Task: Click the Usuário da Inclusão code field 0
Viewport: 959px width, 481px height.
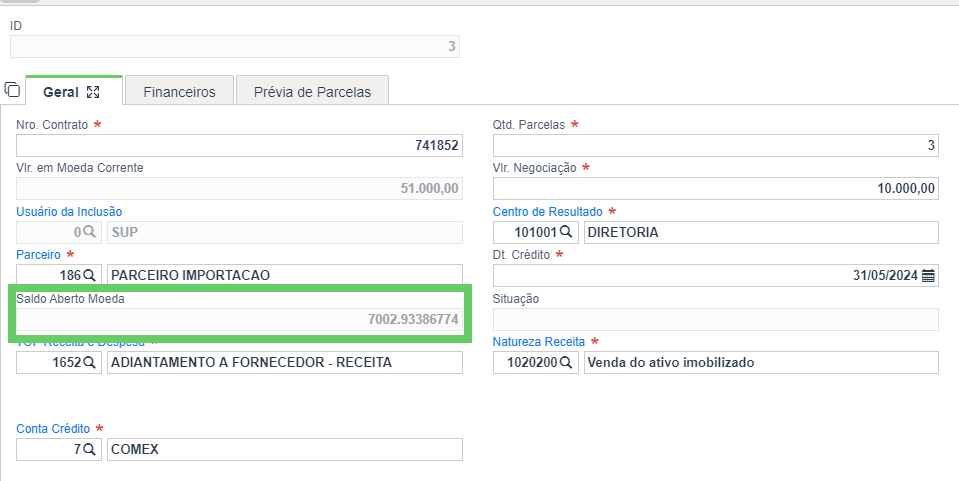Action: tap(59, 232)
